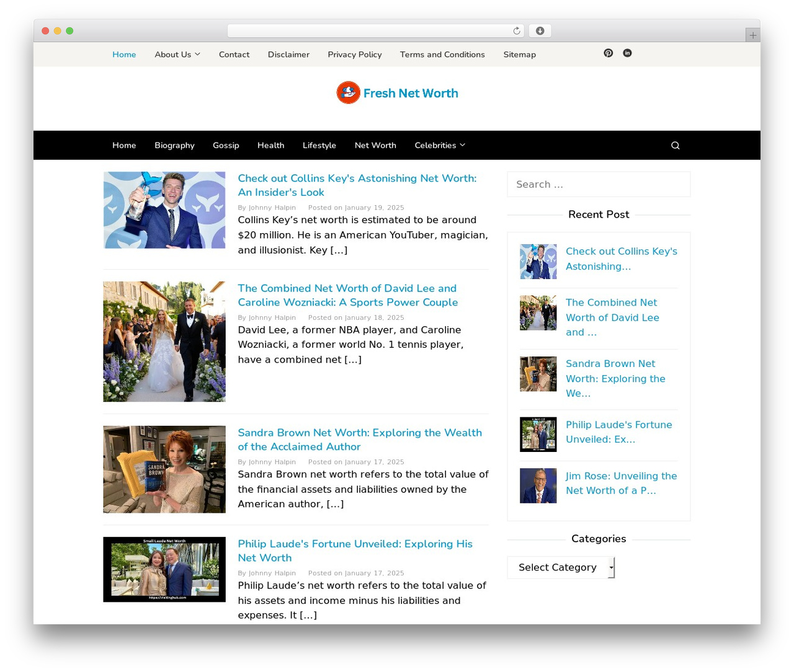Open the Pinterest social icon
The image size is (794, 672).
click(x=608, y=53)
